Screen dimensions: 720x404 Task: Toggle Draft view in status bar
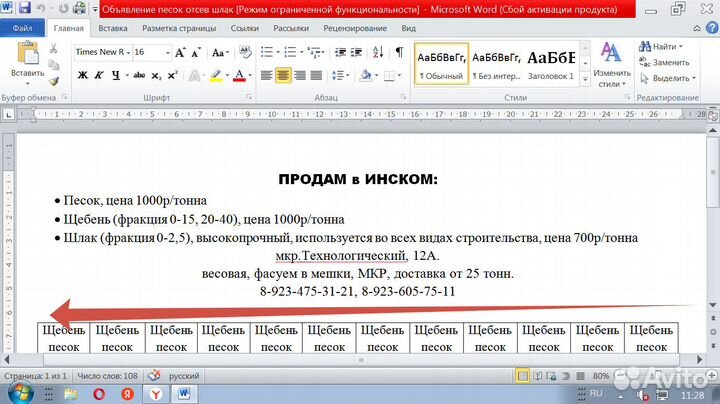(x=580, y=376)
